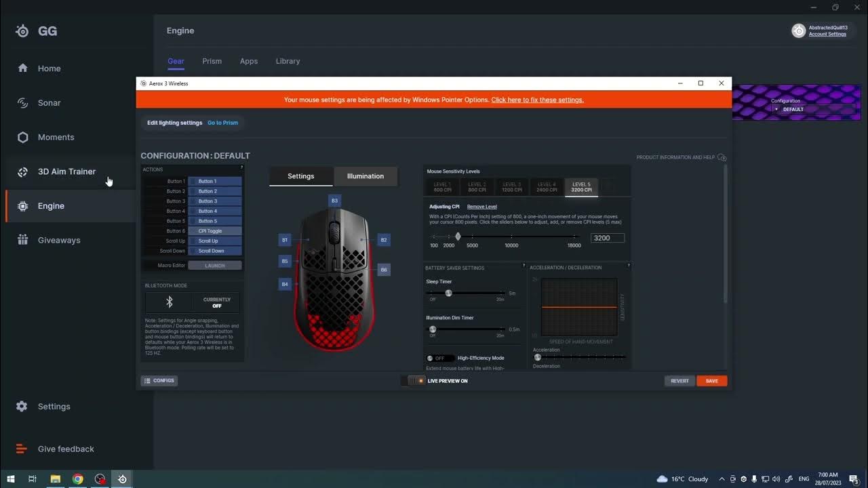Open Button 4 action assignment
Image resolution: width=868 pixels, height=488 pixels.
click(215, 211)
